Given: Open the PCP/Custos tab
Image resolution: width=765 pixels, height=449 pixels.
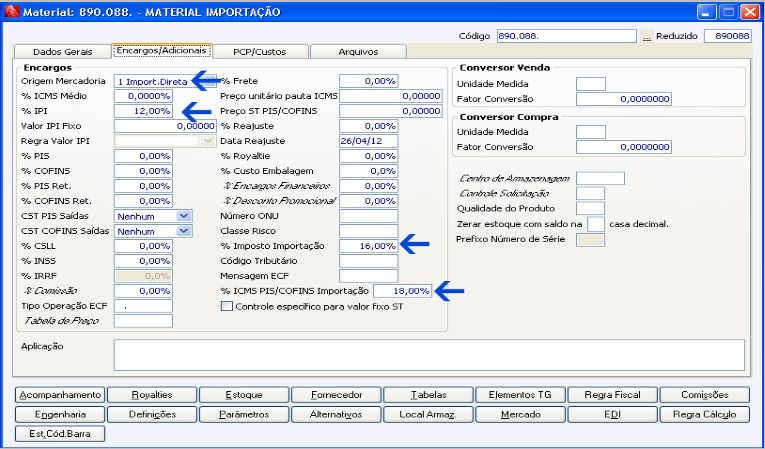Looking at the screenshot, I should click(x=260, y=52).
